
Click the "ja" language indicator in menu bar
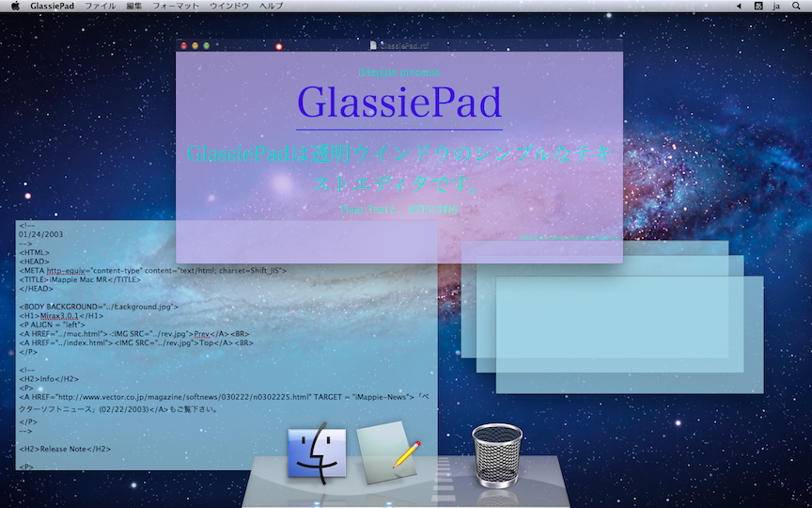pos(776,7)
